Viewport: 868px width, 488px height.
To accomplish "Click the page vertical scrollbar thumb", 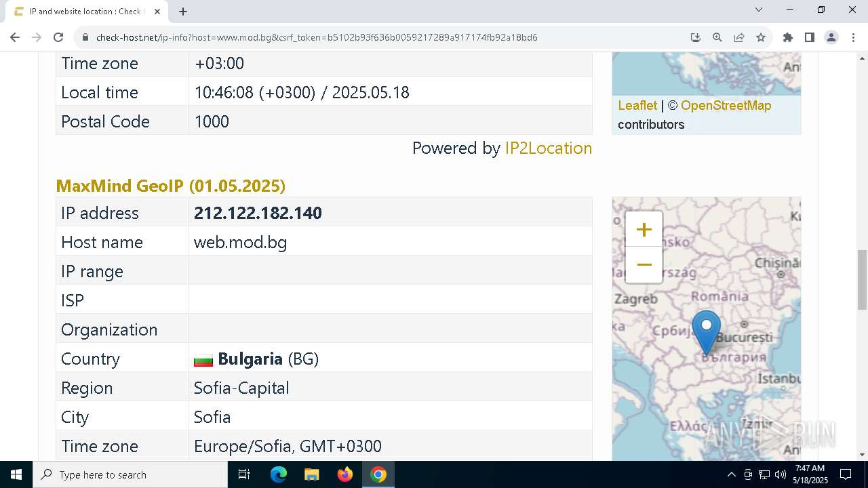I will [862, 279].
